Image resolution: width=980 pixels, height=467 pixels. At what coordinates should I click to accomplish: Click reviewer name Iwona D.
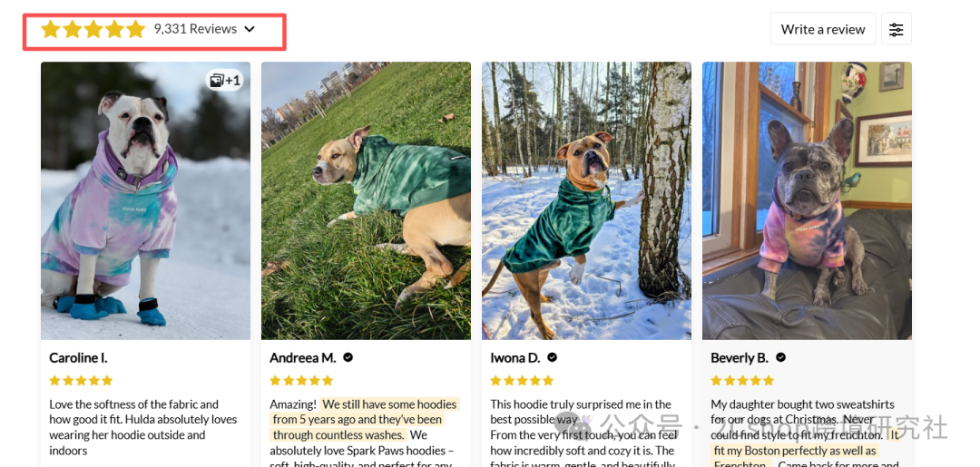[x=515, y=358]
